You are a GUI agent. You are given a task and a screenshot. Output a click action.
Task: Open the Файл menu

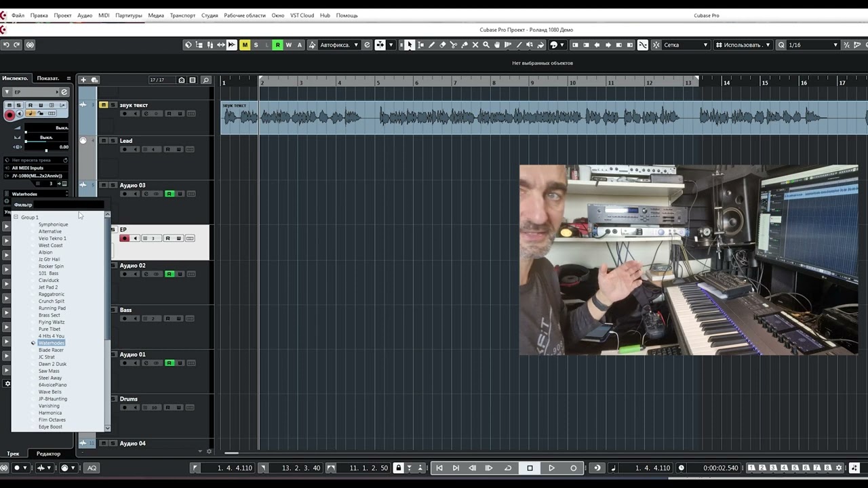point(18,15)
